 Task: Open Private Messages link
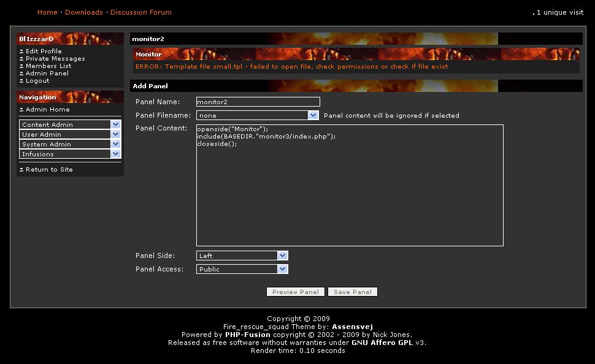(x=55, y=59)
